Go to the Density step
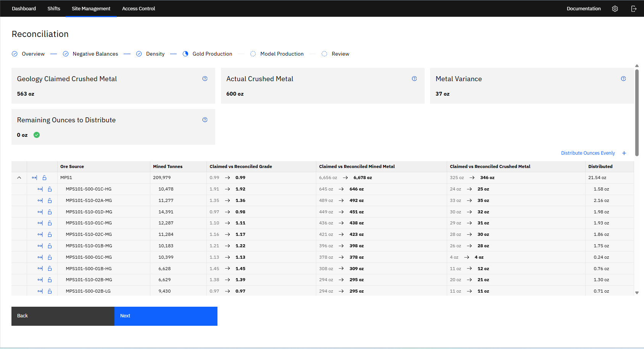644x349 pixels. 155,54
